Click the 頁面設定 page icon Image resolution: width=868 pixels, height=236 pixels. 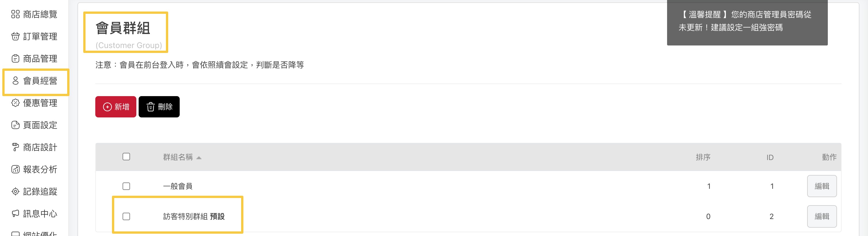point(15,125)
